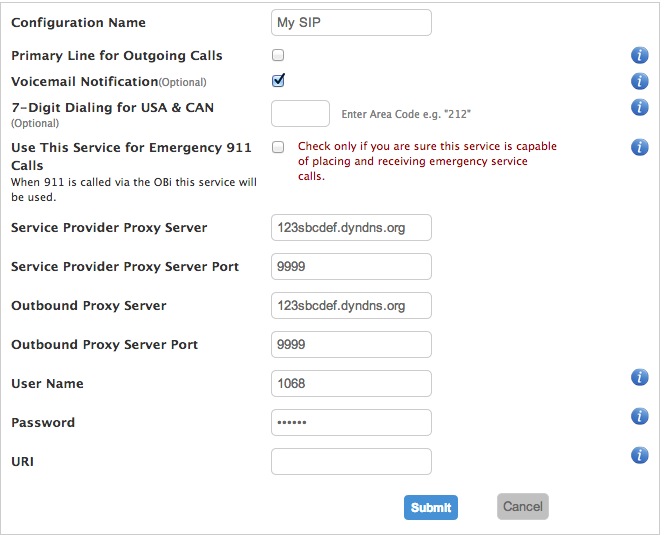Screen dimensions: 668x535
Task: Select the Configuration Name field
Action: point(351,23)
